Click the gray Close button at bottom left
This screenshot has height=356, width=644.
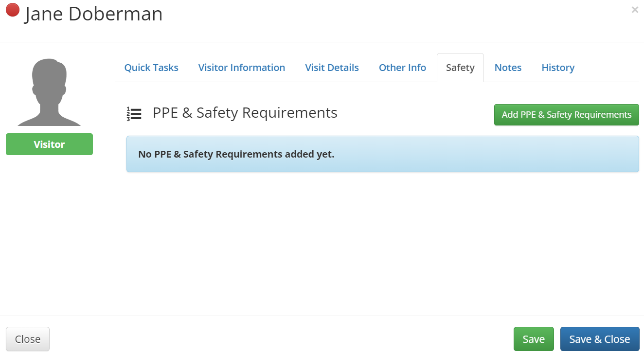tap(28, 339)
